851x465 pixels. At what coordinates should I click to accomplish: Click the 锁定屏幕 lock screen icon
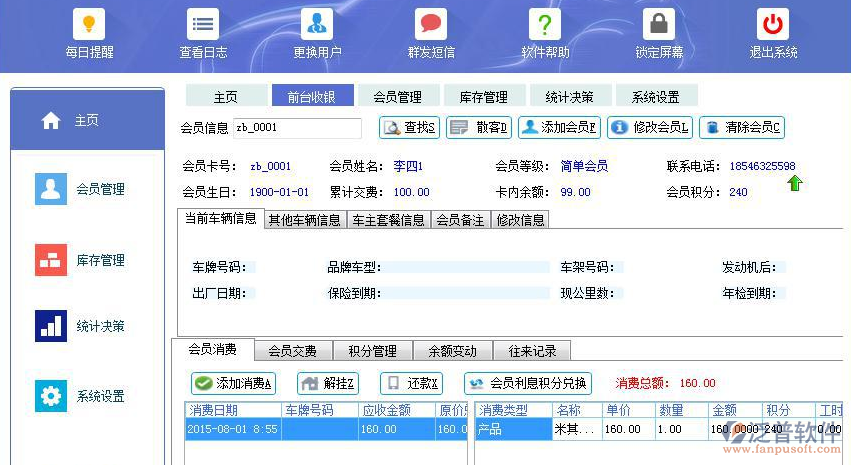coord(658,24)
